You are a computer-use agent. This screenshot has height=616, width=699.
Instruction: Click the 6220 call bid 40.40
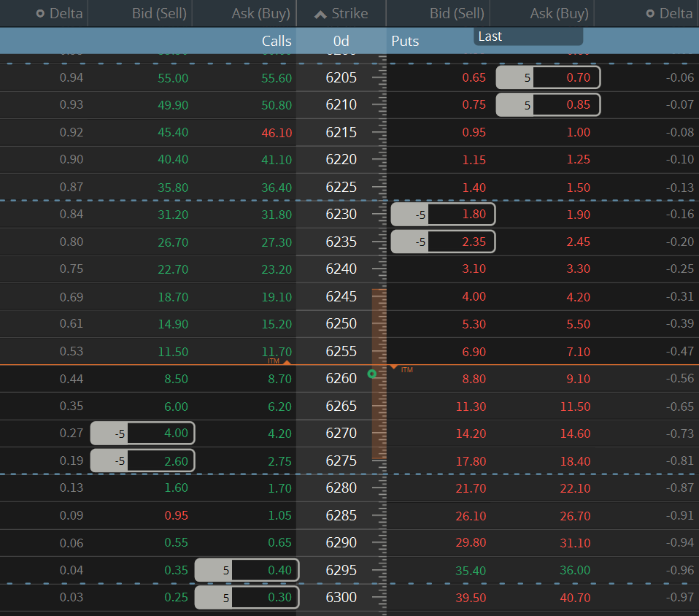pos(173,159)
